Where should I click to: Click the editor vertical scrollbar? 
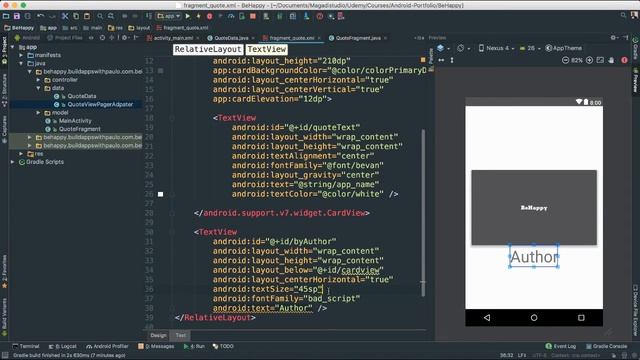click(x=423, y=212)
